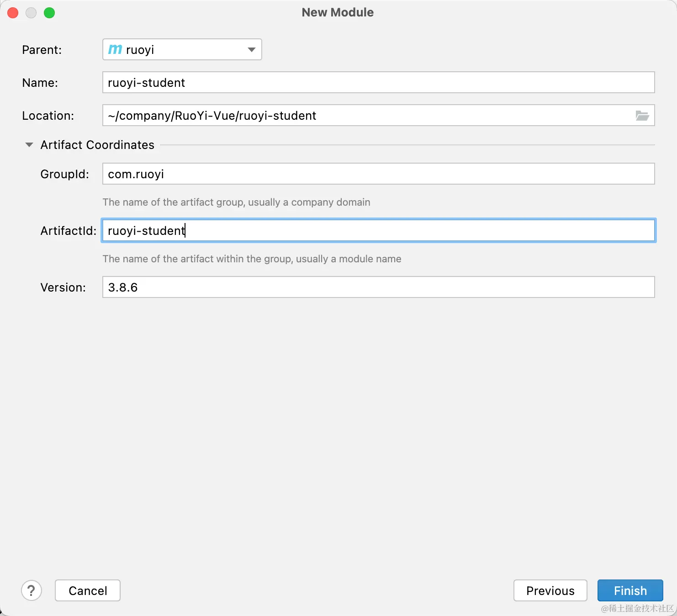The image size is (677, 616).
Task: Click the Artifact Coordinates heading label
Action: (97, 145)
